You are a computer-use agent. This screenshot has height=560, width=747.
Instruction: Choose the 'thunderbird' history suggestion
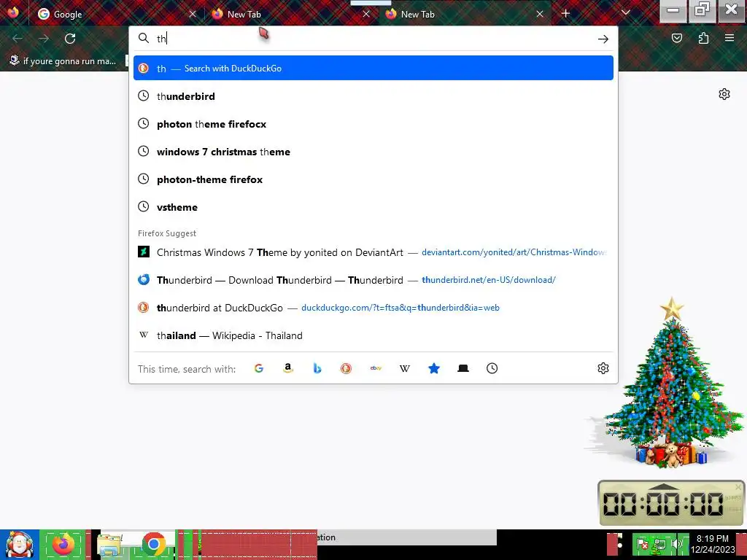point(373,96)
